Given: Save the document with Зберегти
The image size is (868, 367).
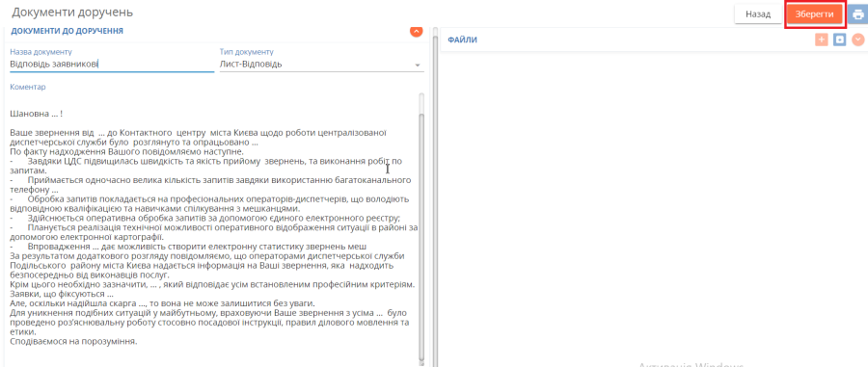Looking at the screenshot, I should 814,14.
